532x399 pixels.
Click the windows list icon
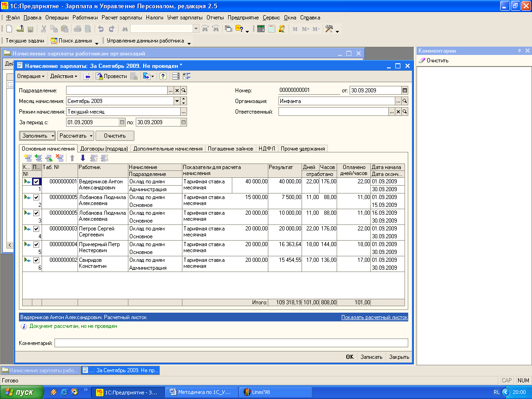[x=229, y=29]
